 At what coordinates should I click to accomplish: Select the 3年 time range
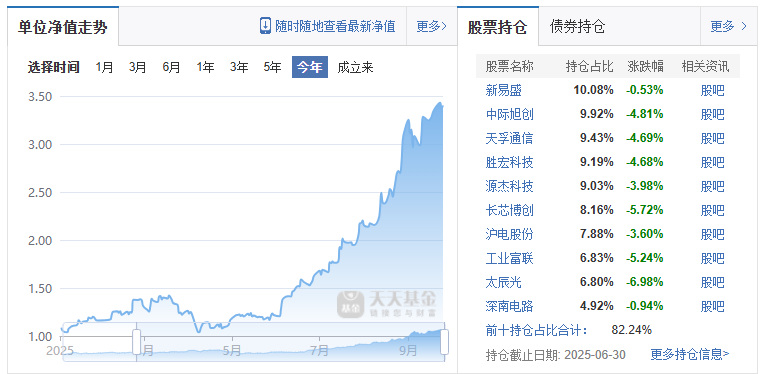(239, 67)
